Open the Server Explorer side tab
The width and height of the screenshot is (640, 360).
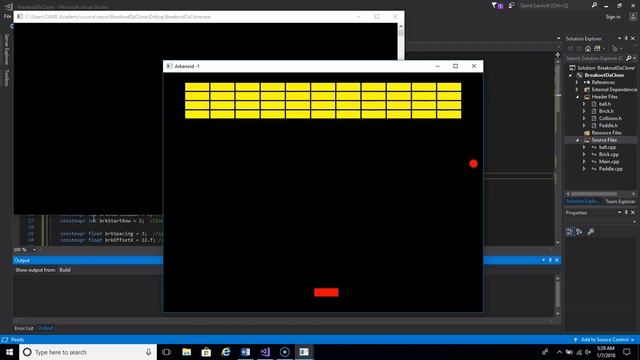[x=7, y=49]
